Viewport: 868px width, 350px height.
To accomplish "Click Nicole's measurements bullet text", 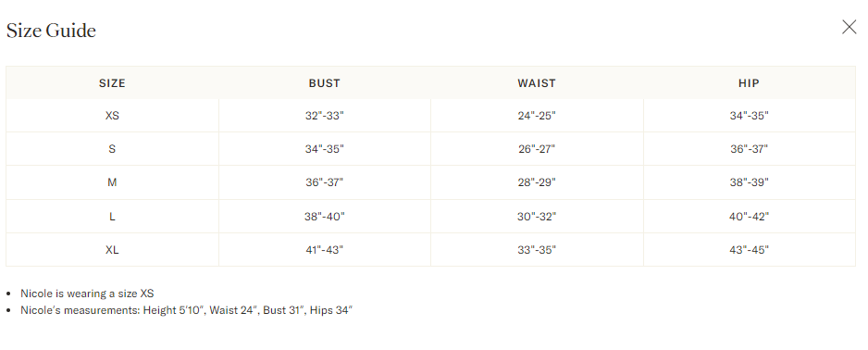I will [x=187, y=310].
